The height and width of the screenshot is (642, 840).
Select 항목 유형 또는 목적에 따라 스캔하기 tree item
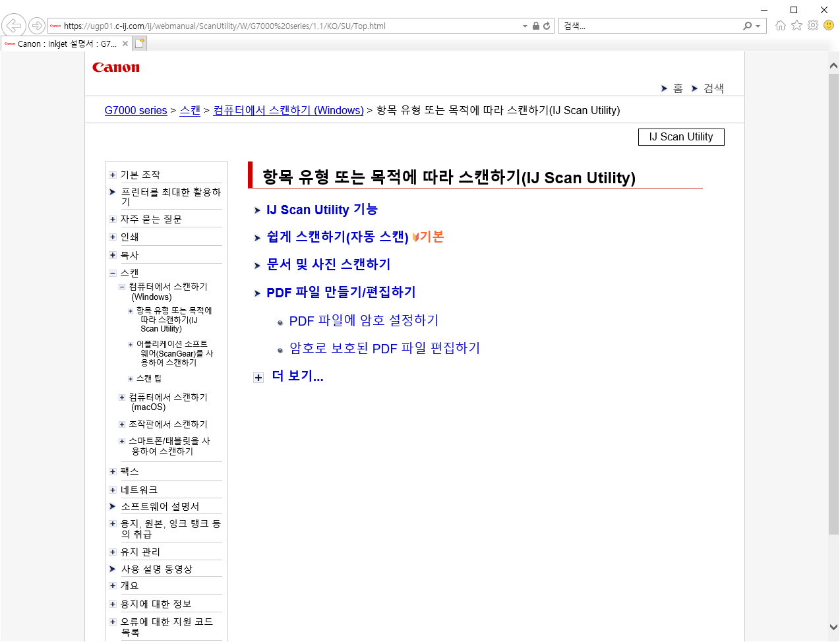[174, 319]
